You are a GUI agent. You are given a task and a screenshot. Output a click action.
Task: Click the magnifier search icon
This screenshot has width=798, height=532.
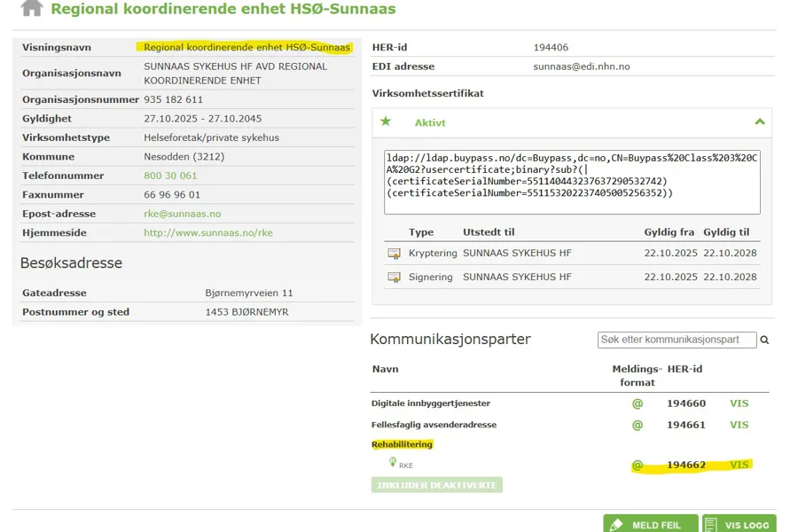tap(764, 340)
